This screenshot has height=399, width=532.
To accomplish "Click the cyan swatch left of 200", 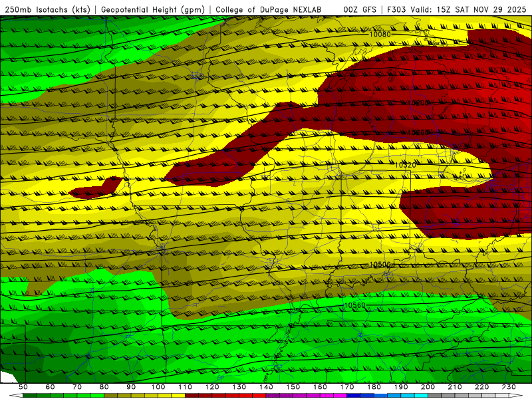I will click(421, 395).
